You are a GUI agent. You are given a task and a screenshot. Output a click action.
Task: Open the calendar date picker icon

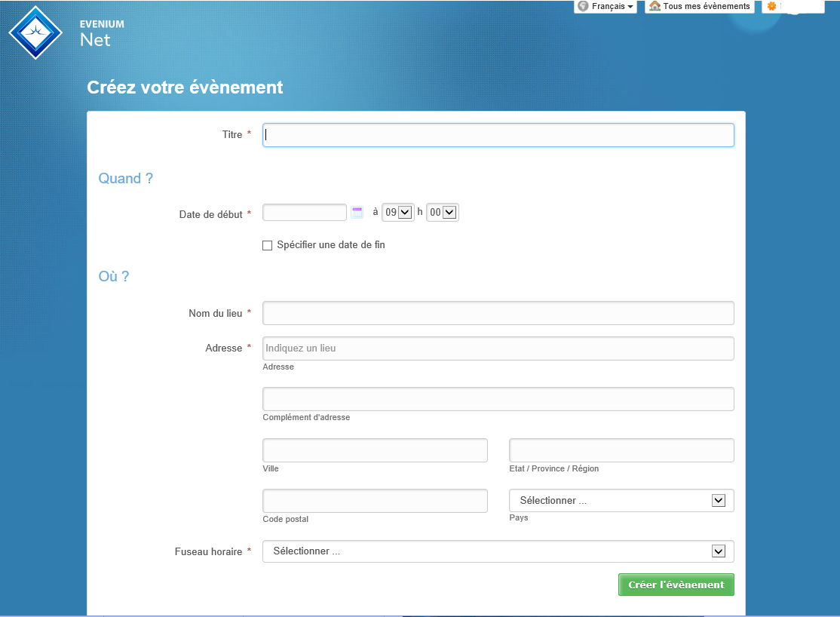tap(357, 213)
